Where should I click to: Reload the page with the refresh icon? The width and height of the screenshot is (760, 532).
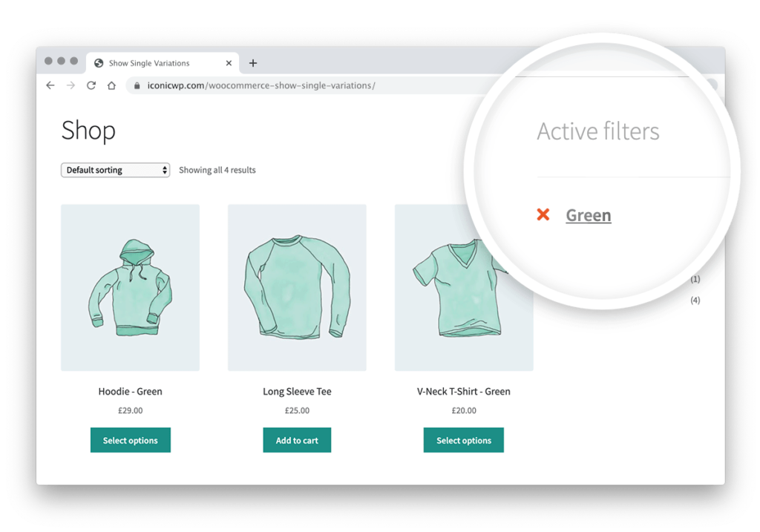pos(91,85)
